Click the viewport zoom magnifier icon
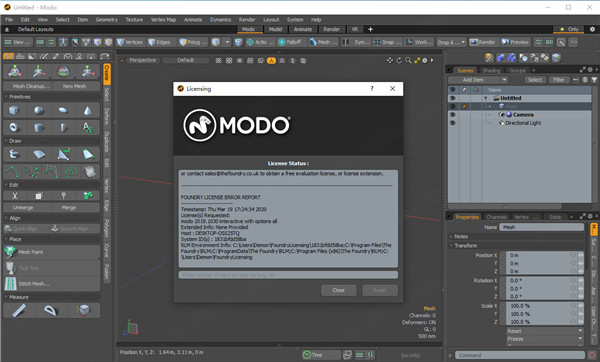 pyautogui.click(x=408, y=60)
